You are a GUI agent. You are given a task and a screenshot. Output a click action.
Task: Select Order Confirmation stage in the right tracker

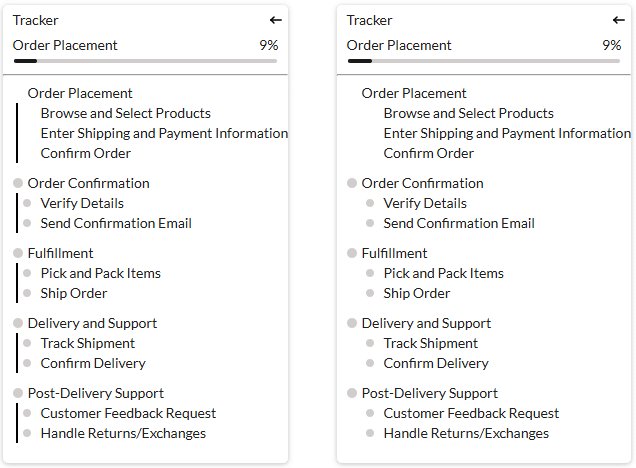point(422,183)
